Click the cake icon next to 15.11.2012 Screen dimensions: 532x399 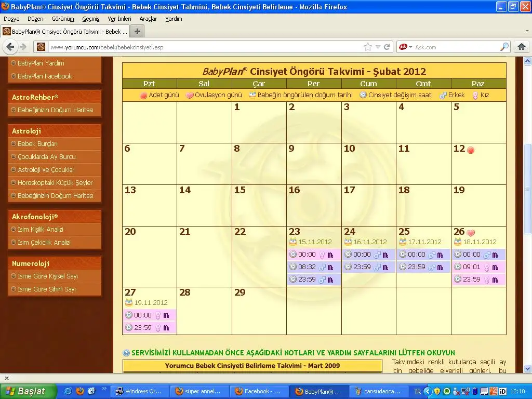pos(293,242)
